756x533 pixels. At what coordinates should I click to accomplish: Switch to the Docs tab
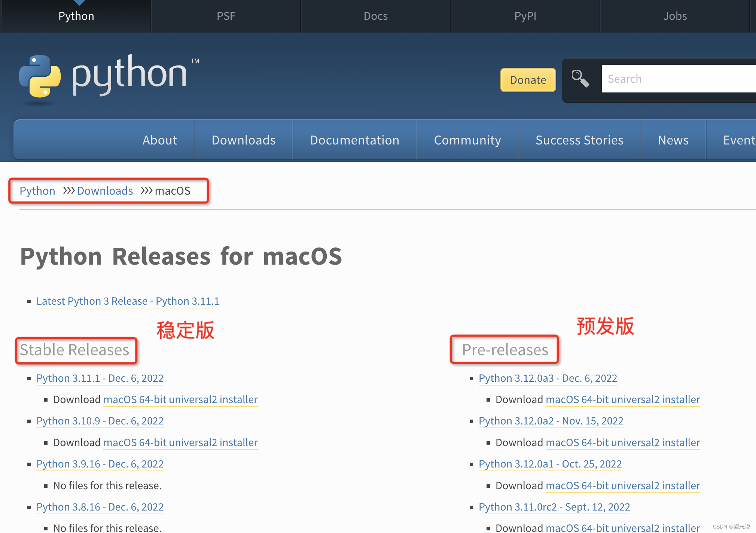tap(375, 16)
